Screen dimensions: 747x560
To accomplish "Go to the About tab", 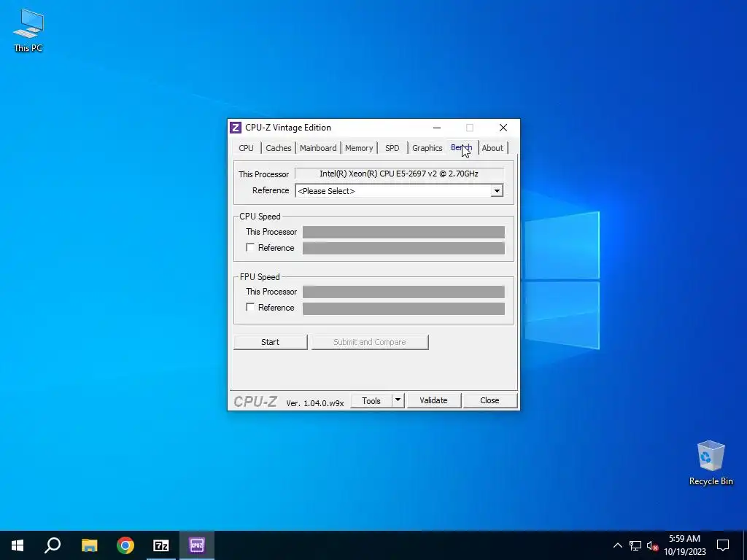I will [492, 148].
